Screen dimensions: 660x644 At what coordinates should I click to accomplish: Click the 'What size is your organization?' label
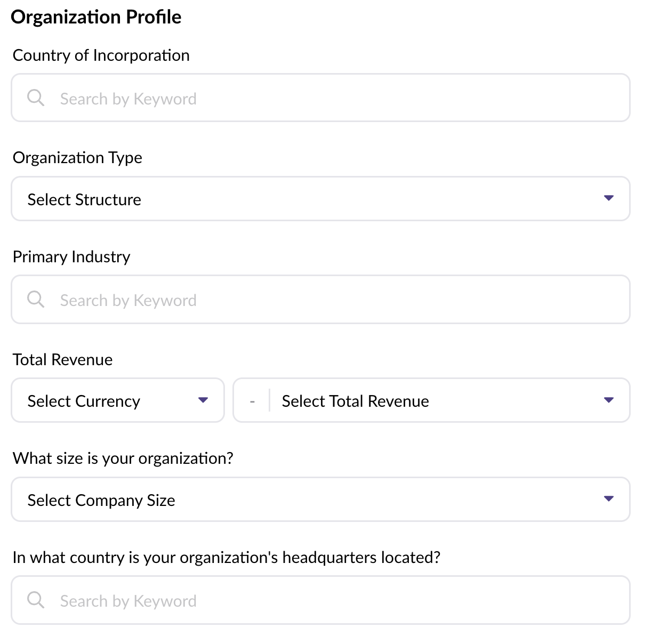[123, 458]
